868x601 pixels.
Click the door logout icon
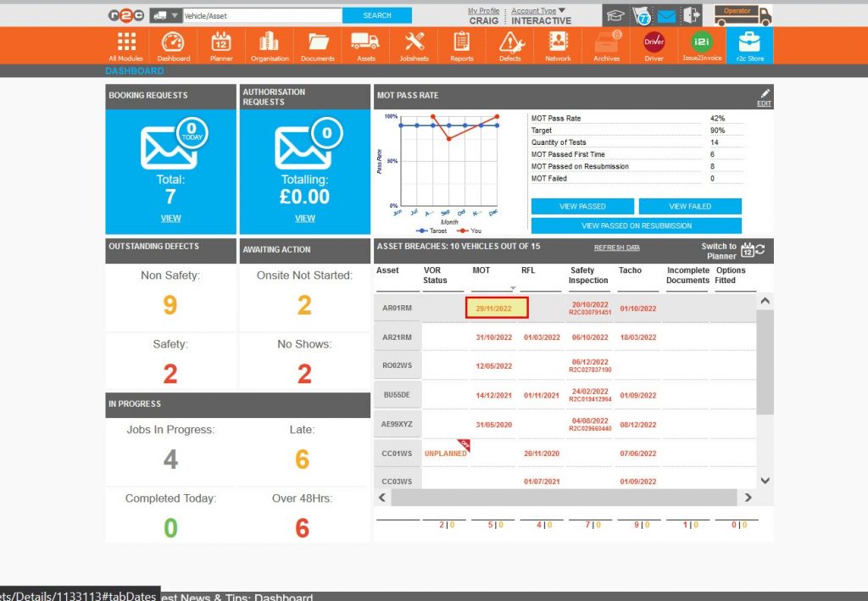point(692,15)
